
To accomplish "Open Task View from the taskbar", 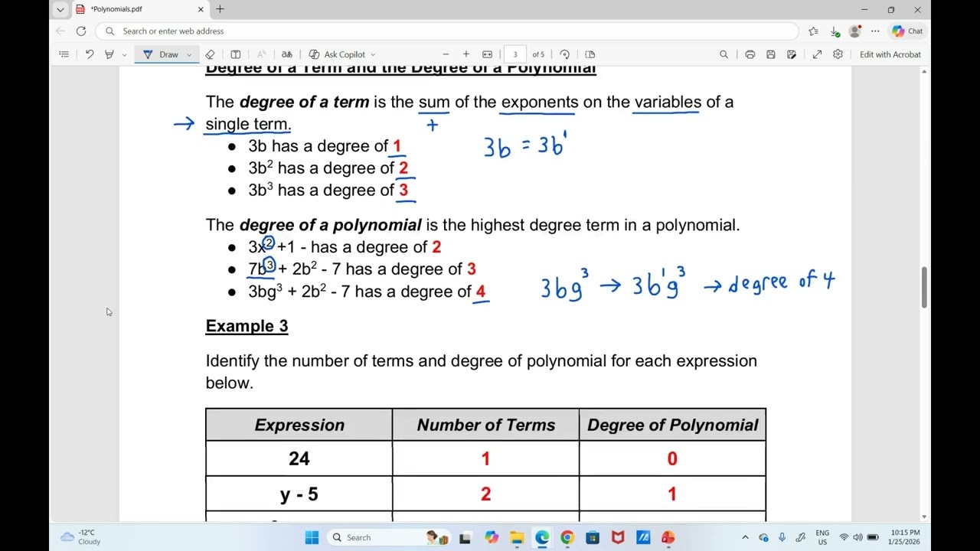I will [465, 537].
